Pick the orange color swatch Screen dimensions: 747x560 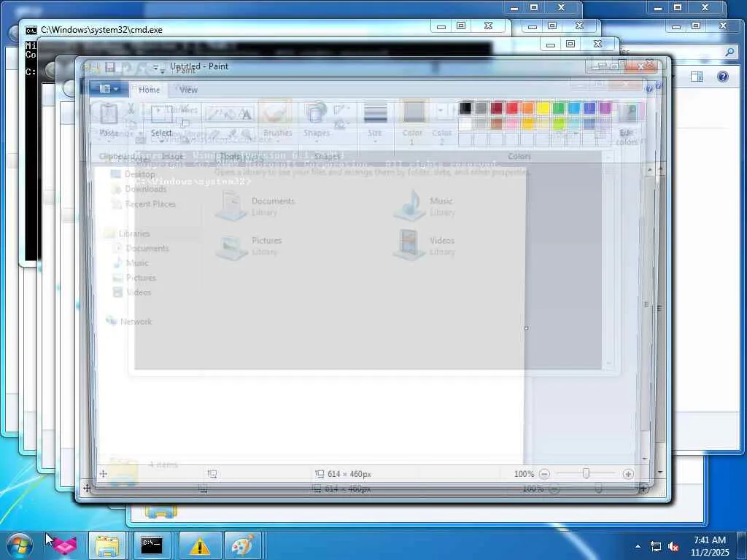pos(527,108)
